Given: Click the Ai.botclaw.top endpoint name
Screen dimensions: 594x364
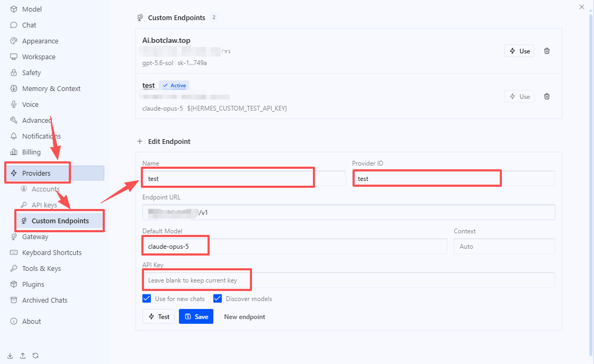Looking at the screenshot, I should pos(166,40).
